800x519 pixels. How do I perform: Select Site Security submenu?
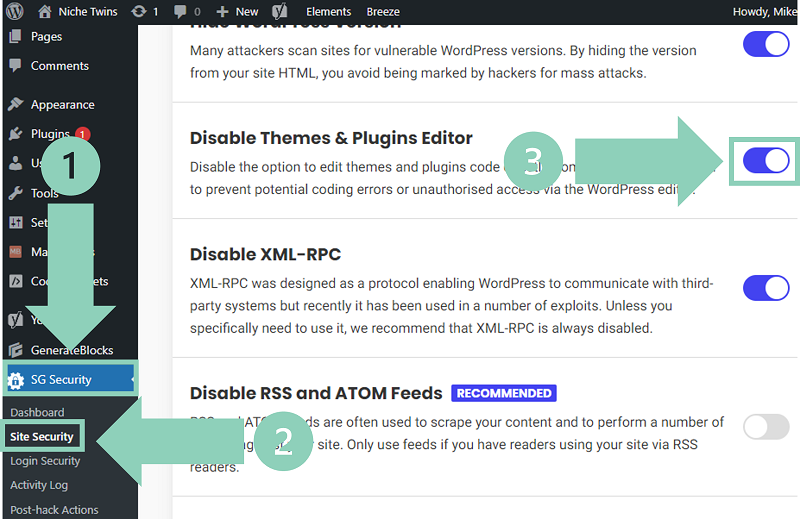pos(42,436)
